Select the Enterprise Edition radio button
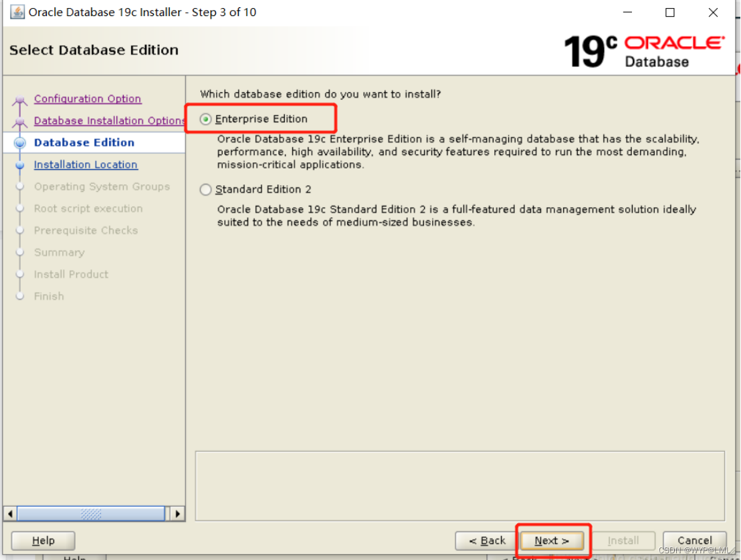This screenshot has width=741, height=560. point(205,119)
